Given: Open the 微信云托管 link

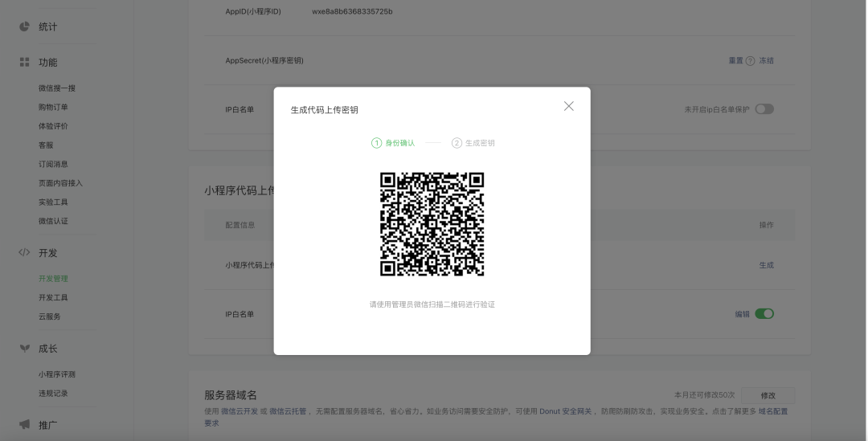Looking at the screenshot, I should [x=288, y=411].
